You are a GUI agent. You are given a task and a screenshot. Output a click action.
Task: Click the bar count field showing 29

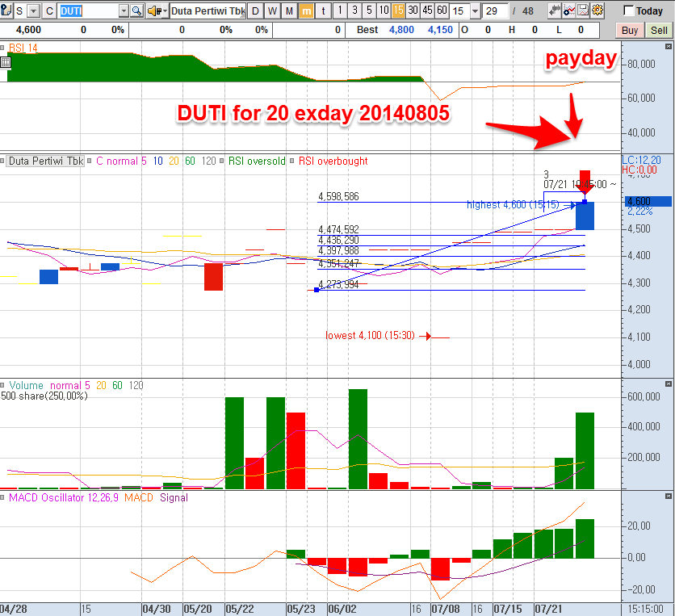[x=494, y=10]
